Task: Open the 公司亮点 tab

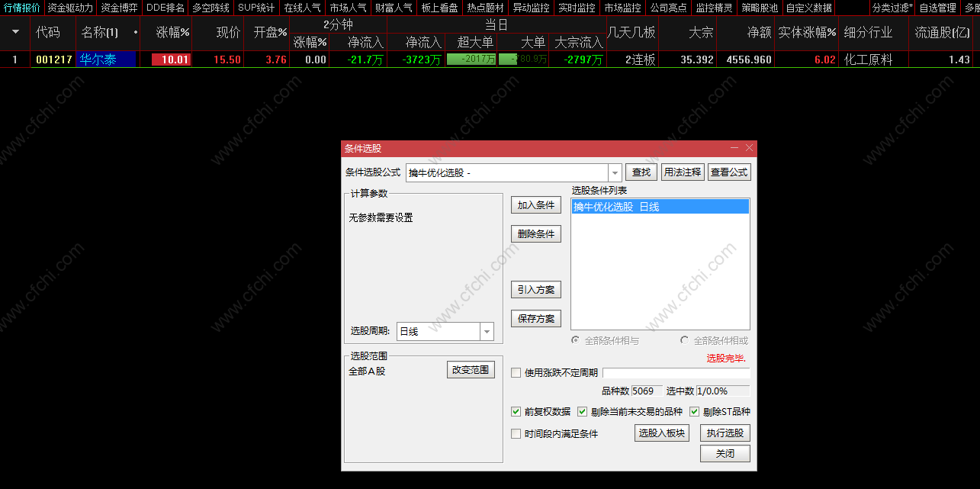Action: pos(669,8)
